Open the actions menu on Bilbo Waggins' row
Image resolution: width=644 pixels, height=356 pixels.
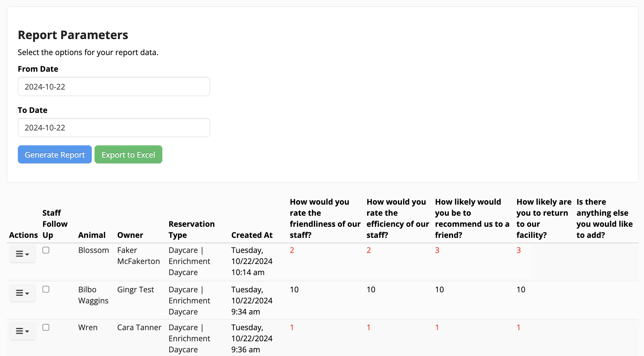click(22, 293)
